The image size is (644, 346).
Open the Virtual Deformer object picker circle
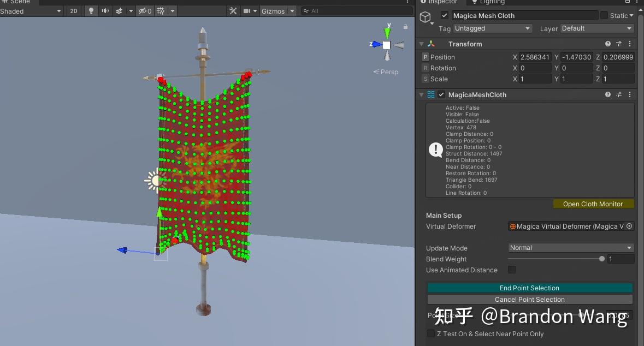tap(629, 226)
